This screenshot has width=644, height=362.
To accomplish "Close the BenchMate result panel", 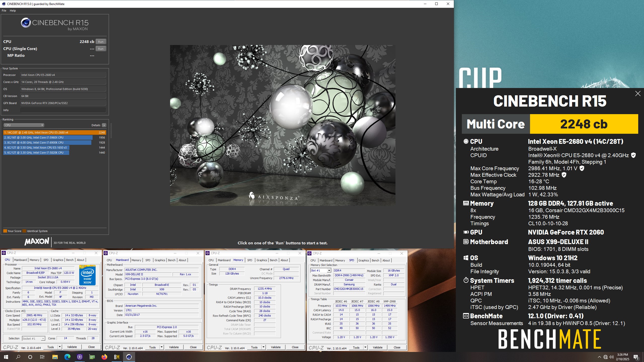I will [638, 94].
